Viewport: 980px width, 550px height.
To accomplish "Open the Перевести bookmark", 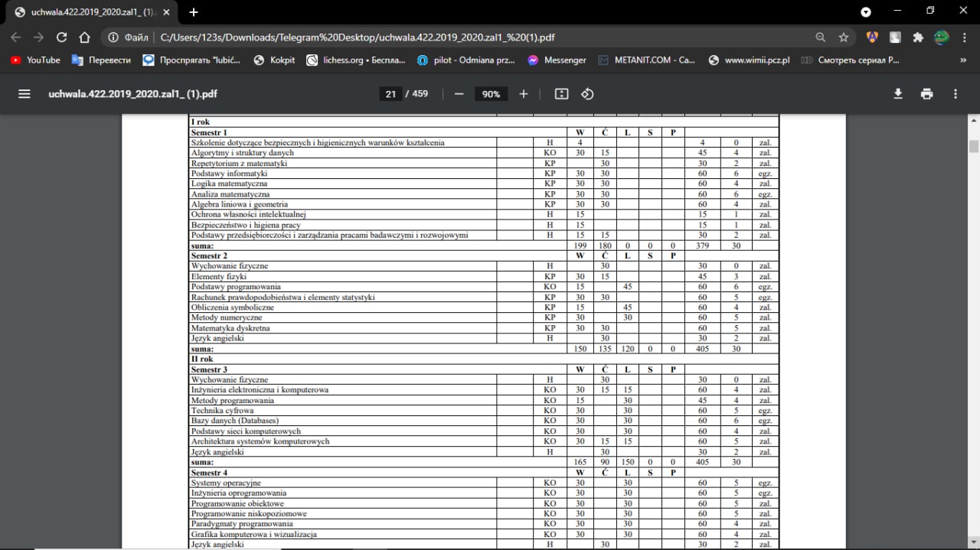I will (x=101, y=60).
